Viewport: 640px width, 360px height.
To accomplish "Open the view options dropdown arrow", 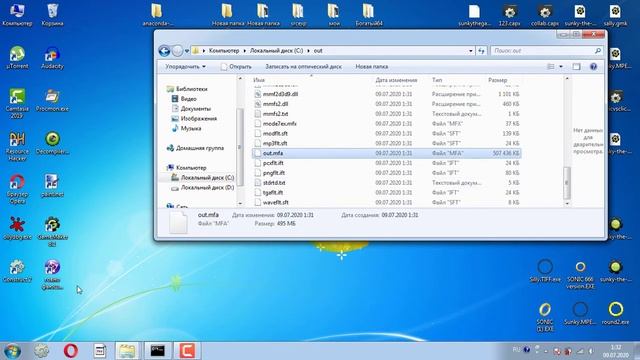I will [x=561, y=67].
